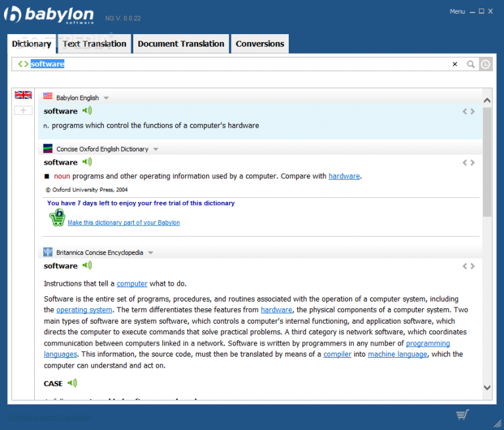Image resolution: width=504 pixels, height=430 pixels.
Task: Click Make this dictionary part of your Babylon
Action: pos(124,223)
